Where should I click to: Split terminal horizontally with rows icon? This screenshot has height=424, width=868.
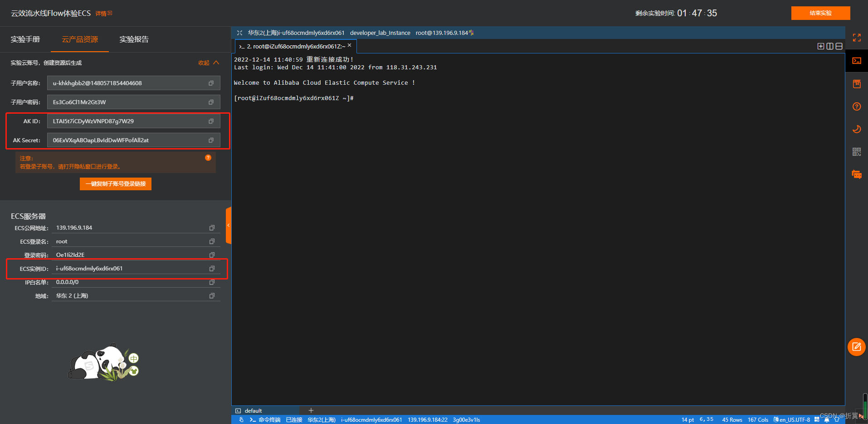(x=839, y=46)
